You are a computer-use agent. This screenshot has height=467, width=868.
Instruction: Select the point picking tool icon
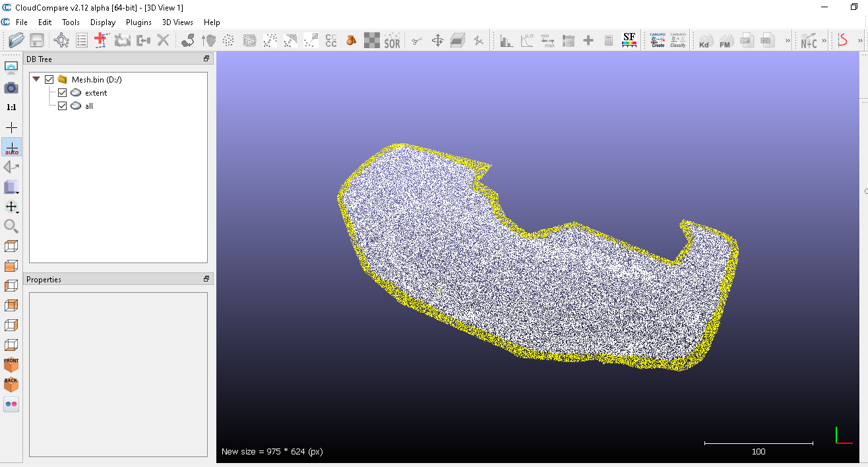pyautogui.click(x=61, y=40)
